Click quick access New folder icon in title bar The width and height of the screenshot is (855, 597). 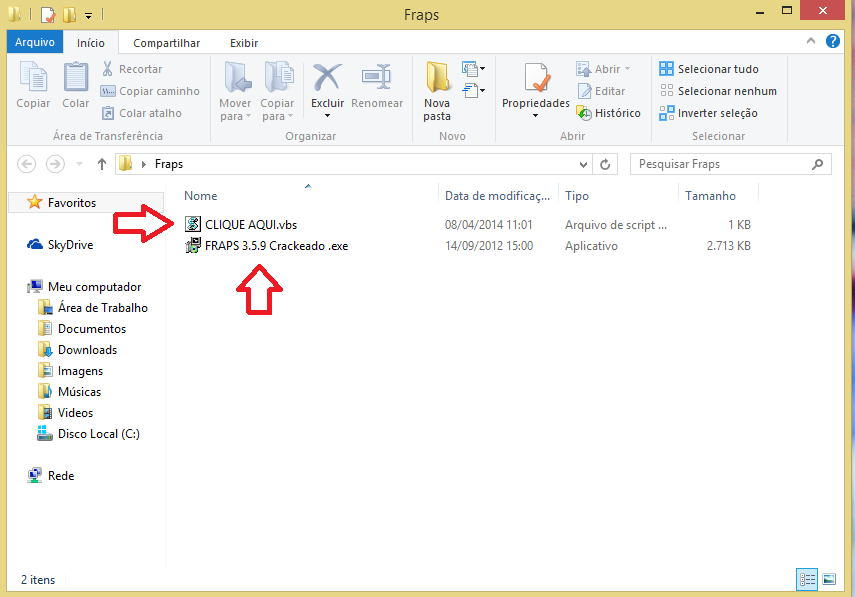pyautogui.click(x=69, y=14)
